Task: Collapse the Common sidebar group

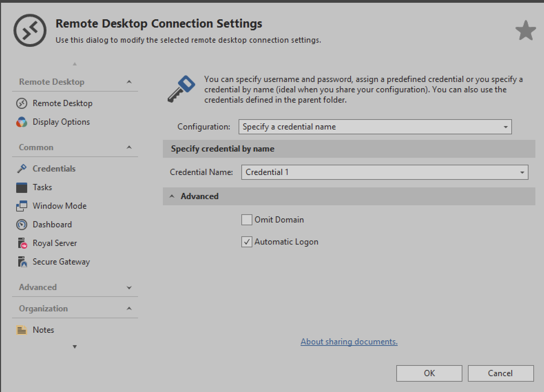Action: pyautogui.click(x=129, y=147)
